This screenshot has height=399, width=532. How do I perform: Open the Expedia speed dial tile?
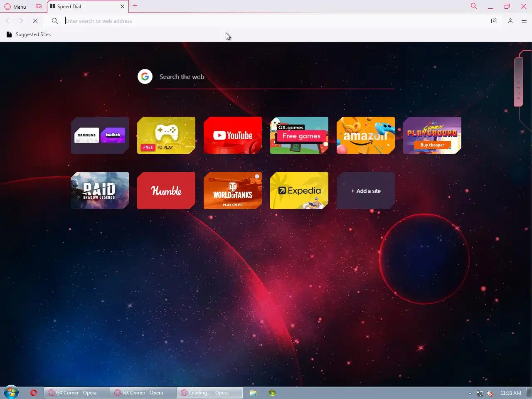coord(299,190)
